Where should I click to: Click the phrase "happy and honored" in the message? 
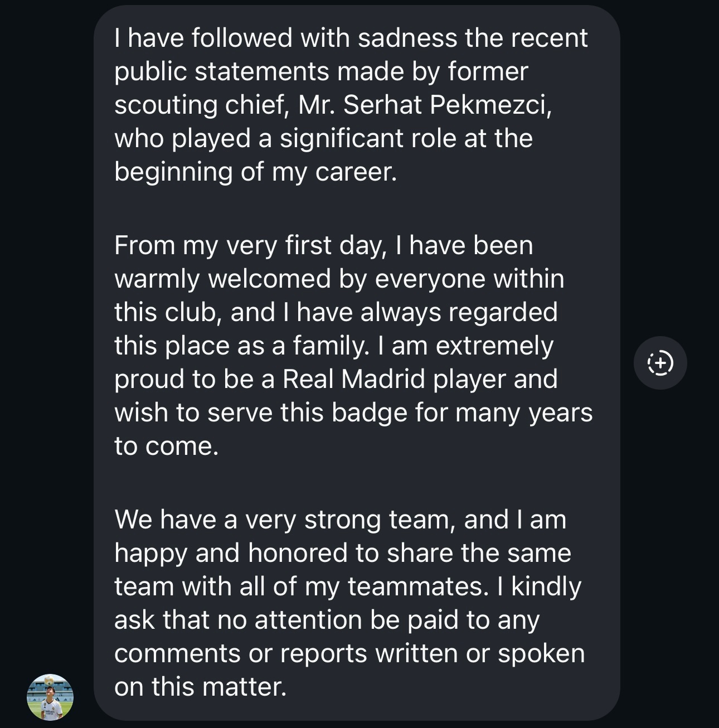pos(231,554)
